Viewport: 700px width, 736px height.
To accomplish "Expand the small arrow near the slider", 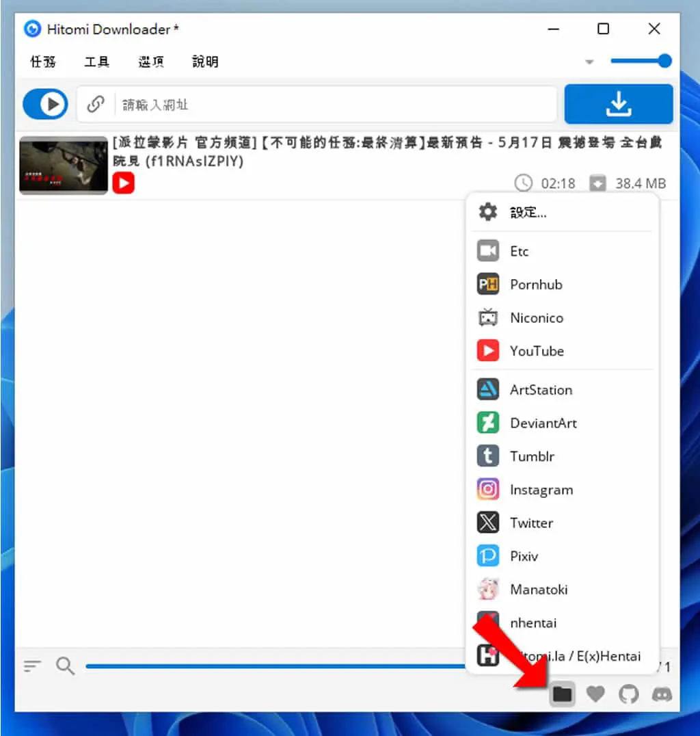I will [x=589, y=62].
